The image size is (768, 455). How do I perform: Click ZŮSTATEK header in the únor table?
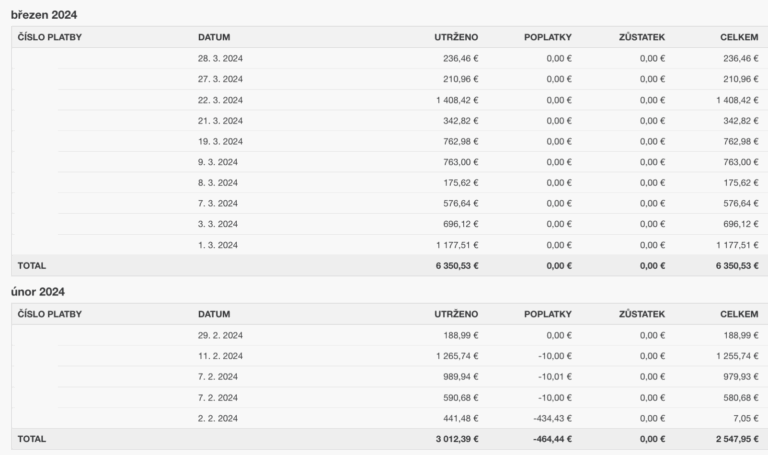click(x=642, y=314)
